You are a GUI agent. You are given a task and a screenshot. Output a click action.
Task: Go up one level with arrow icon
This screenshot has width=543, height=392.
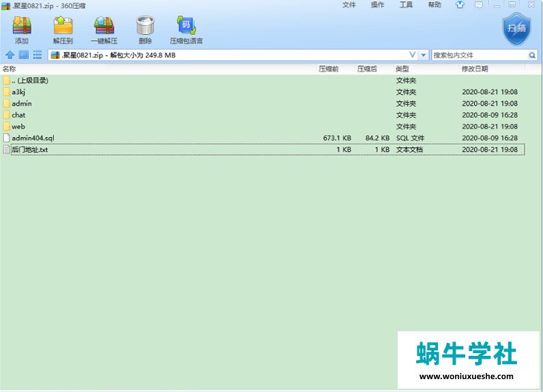point(10,55)
